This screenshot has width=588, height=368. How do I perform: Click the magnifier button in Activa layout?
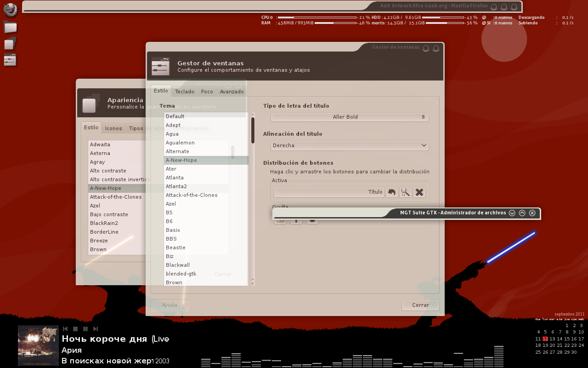[405, 192]
